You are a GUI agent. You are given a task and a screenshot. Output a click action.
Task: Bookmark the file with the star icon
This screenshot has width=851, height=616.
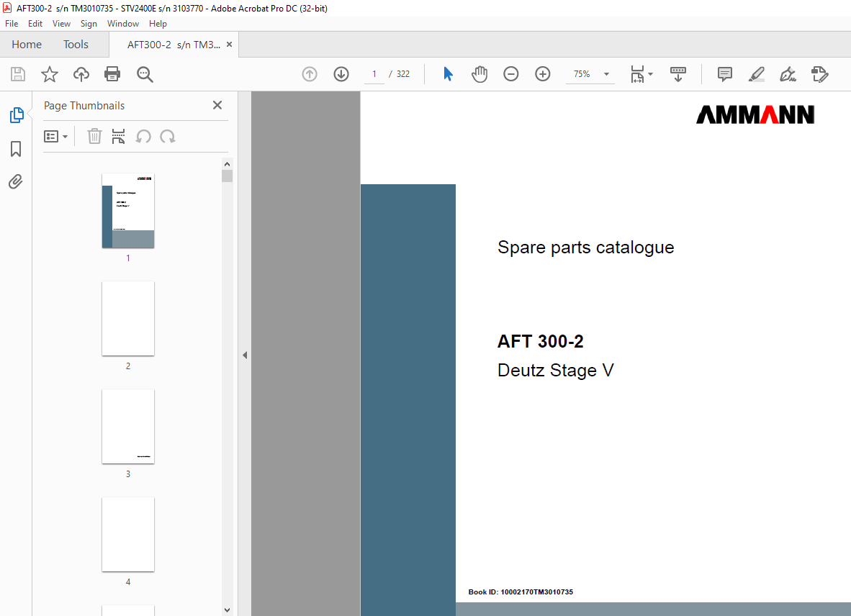pos(50,74)
